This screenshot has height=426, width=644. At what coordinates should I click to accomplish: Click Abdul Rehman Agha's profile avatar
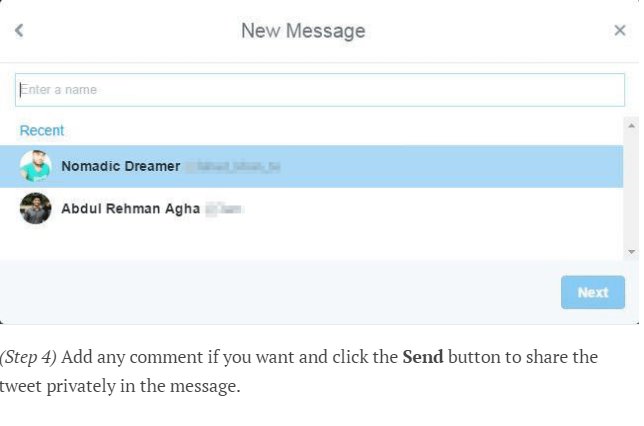pos(36,208)
